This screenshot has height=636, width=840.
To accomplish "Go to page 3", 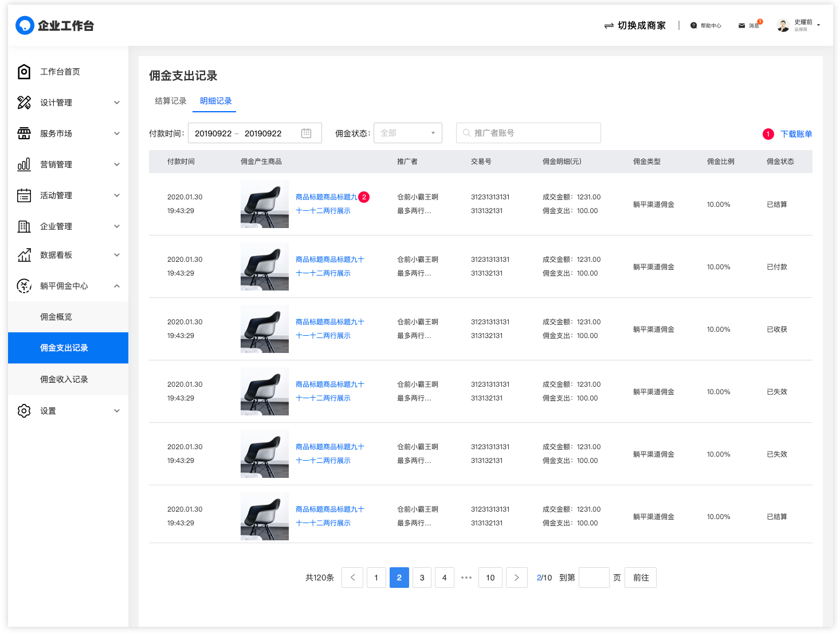I will pos(422,578).
